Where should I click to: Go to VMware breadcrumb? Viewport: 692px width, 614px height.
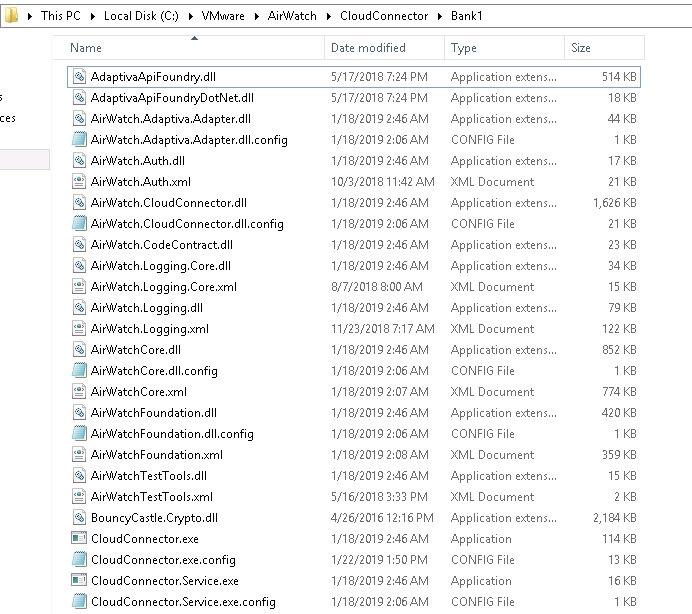click(x=223, y=16)
